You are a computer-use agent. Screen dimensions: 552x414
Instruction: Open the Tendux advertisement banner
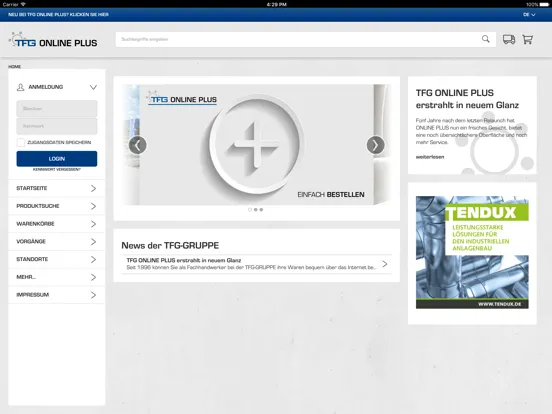click(x=472, y=252)
